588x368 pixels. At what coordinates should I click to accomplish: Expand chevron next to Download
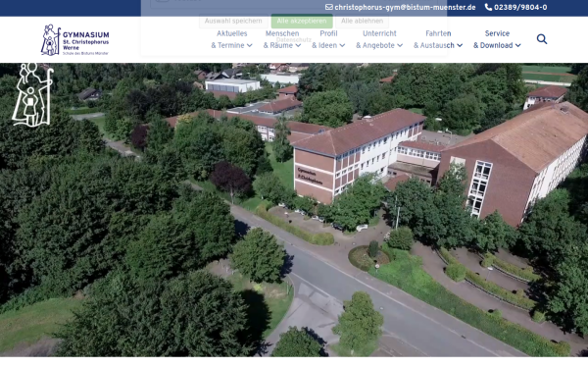(517, 45)
